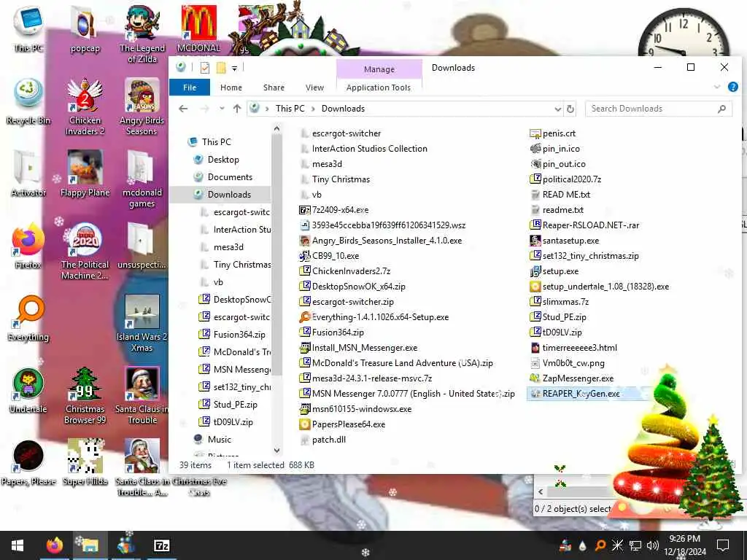Select the Tiny Christmas folder in file list
Image resolution: width=747 pixels, height=560 pixels.
[x=341, y=179]
